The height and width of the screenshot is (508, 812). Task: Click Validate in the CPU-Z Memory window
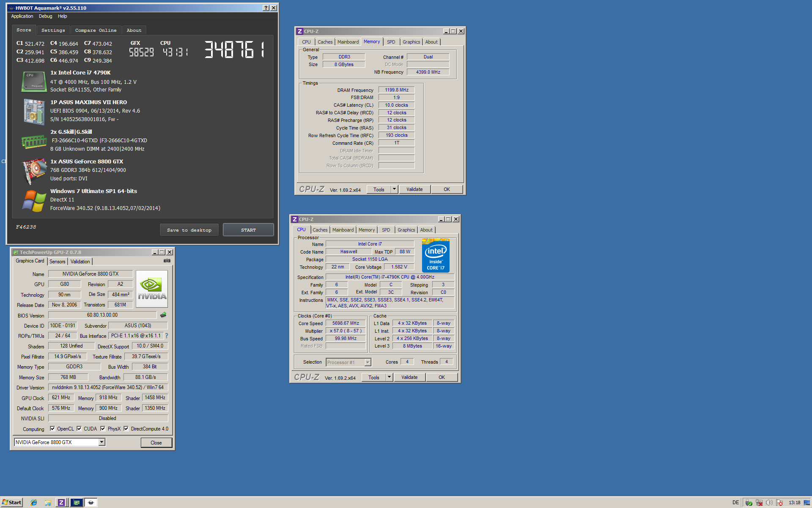click(x=414, y=189)
